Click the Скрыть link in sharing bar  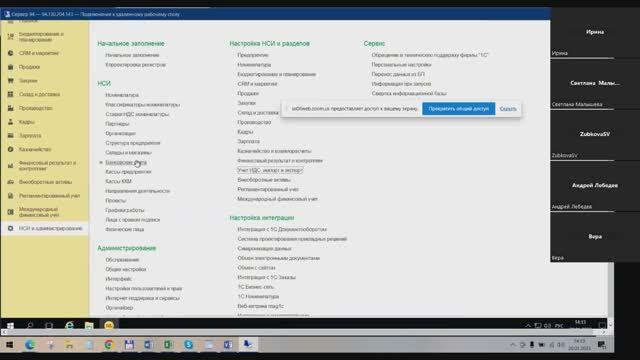pos(508,109)
